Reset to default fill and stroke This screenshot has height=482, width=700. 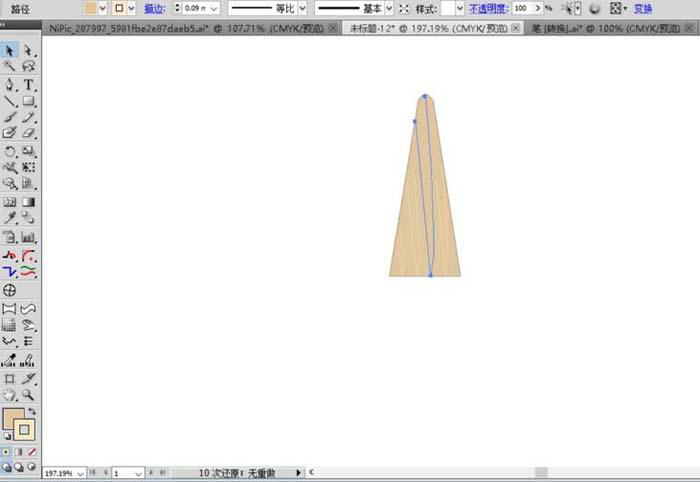(x=7, y=436)
